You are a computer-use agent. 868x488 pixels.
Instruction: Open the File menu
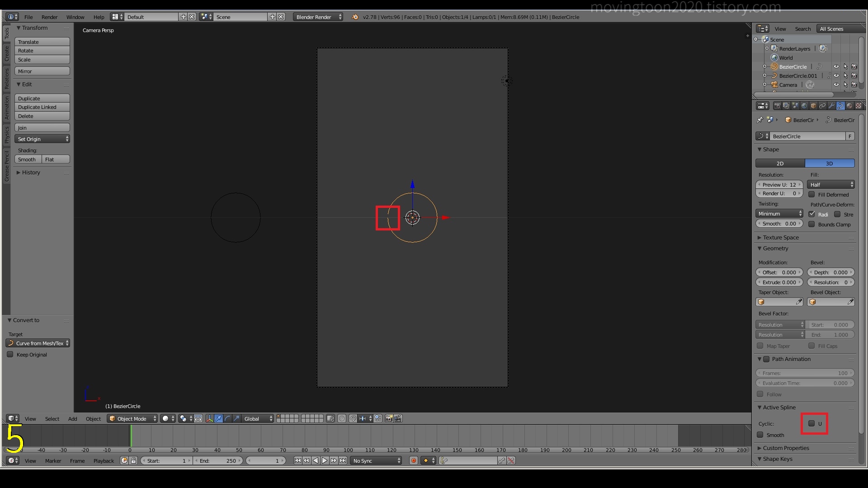[28, 17]
